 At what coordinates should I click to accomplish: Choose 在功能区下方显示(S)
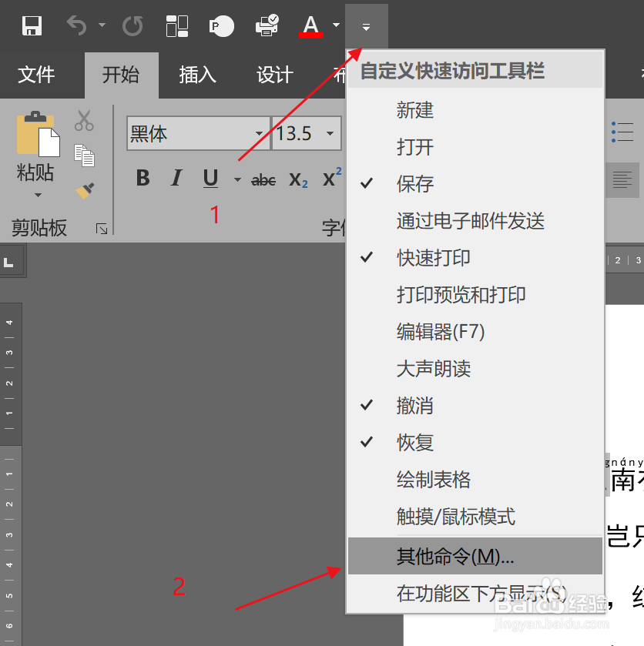[x=478, y=593]
